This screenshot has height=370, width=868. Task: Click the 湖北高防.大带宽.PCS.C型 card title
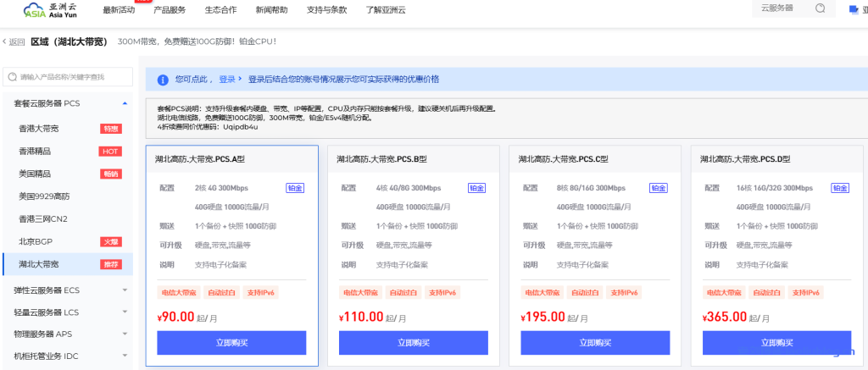click(563, 159)
